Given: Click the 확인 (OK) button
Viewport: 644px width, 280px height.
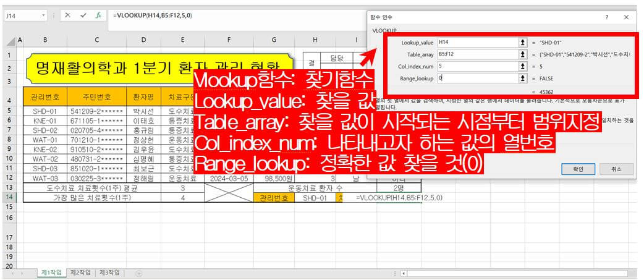Looking at the screenshot, I should tap(578, 169).
